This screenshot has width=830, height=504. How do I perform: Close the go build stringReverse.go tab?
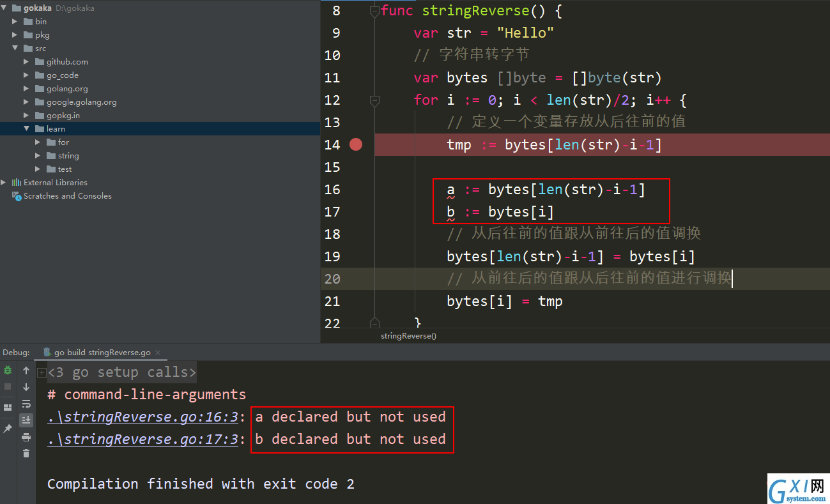(158, 353)
